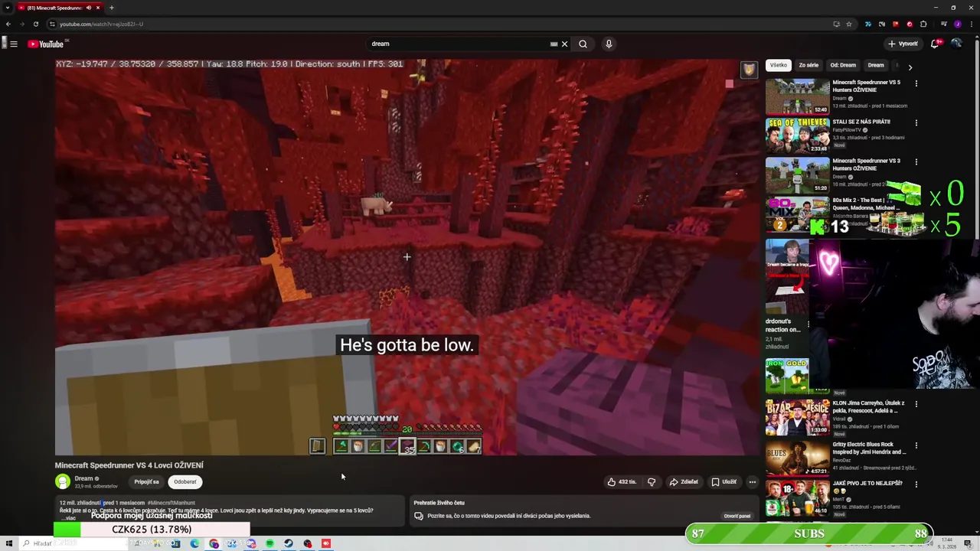Click the Pripojiť sa join button

click(146, 482)
